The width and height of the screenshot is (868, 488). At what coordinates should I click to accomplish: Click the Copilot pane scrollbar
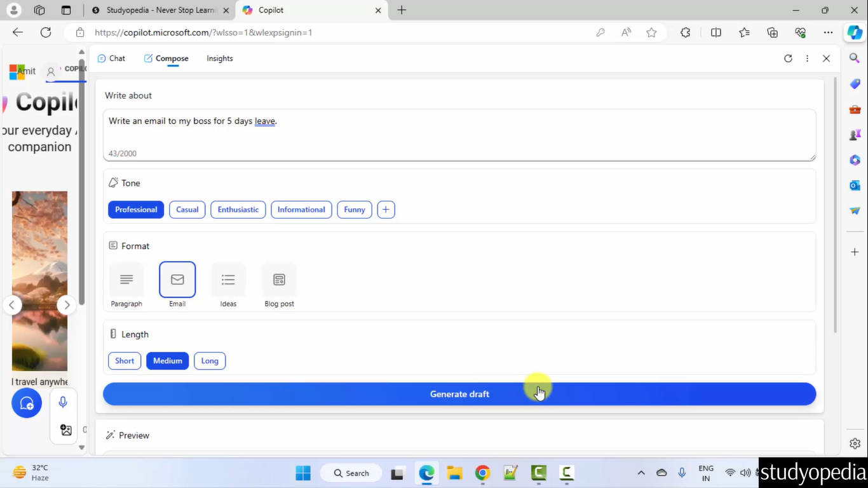pos(836,207)
